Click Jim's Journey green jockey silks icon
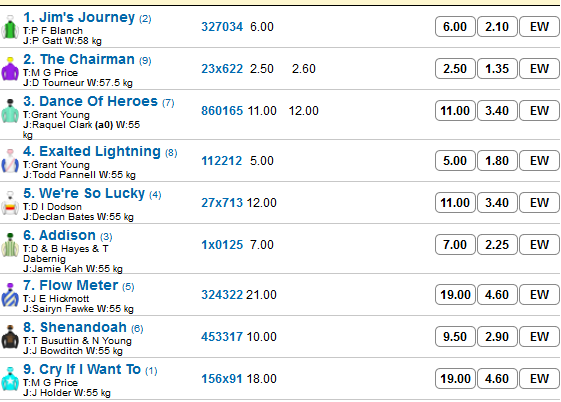The height and width of the screenshot is (402, 561). (x=10, y=27)
